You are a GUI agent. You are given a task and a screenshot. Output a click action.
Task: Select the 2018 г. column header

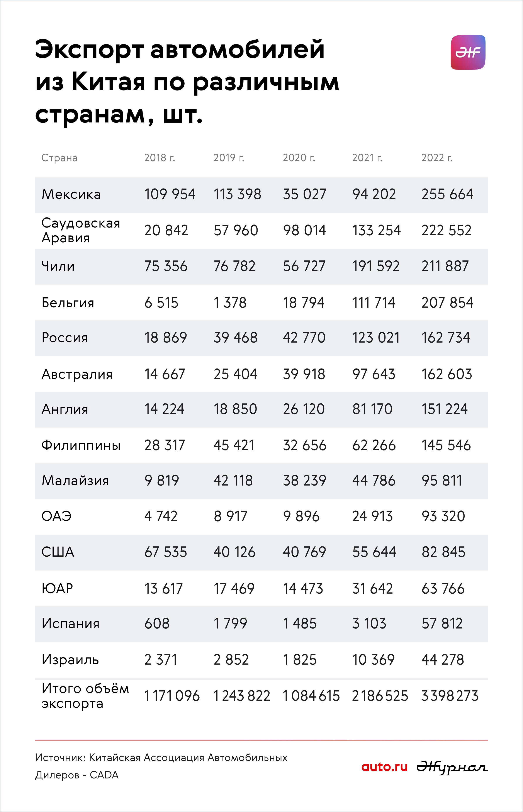(x=160, y=158)
